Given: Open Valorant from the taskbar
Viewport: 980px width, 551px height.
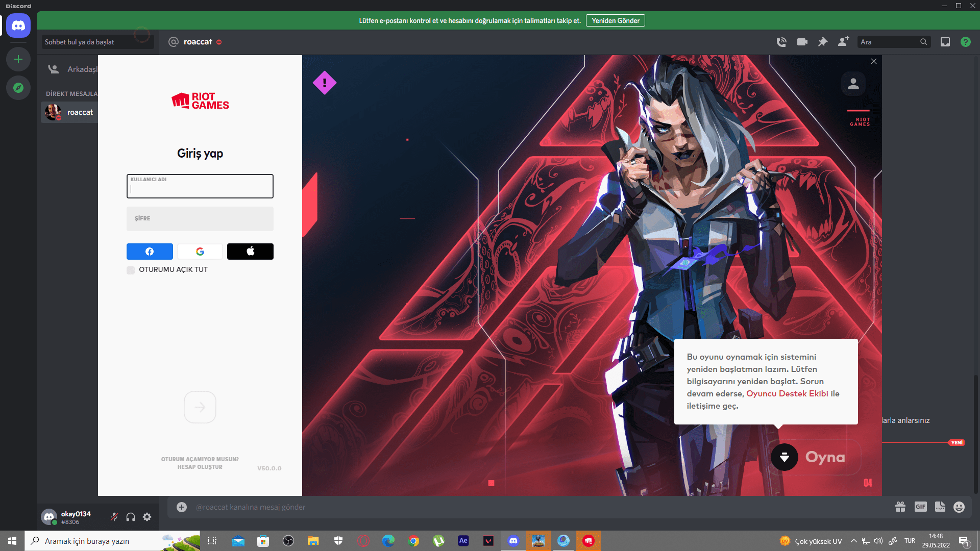Looking at the screenshot, I should [x=488, y=541].
